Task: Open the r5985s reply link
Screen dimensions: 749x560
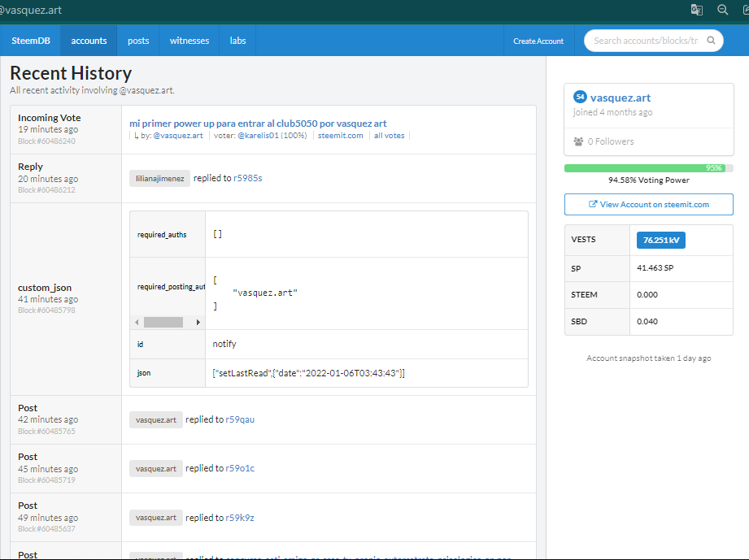Action: click(247, 178)
